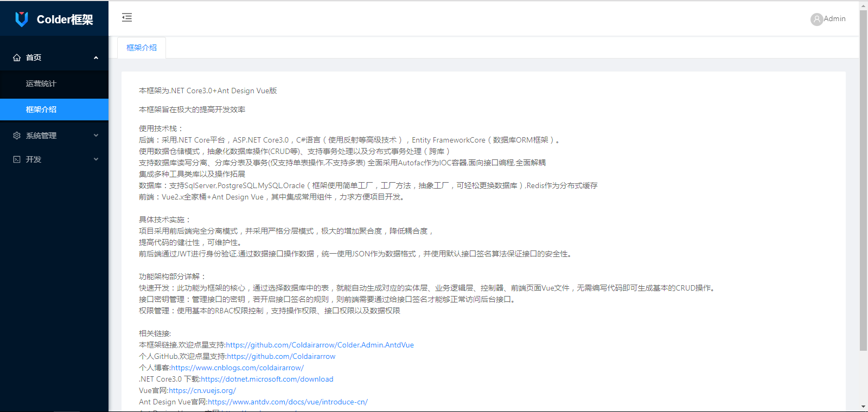Open the github.com/Coldairarrow personal link
The height and width of the screenshot is (412, 868).
[x=281, y=356]
